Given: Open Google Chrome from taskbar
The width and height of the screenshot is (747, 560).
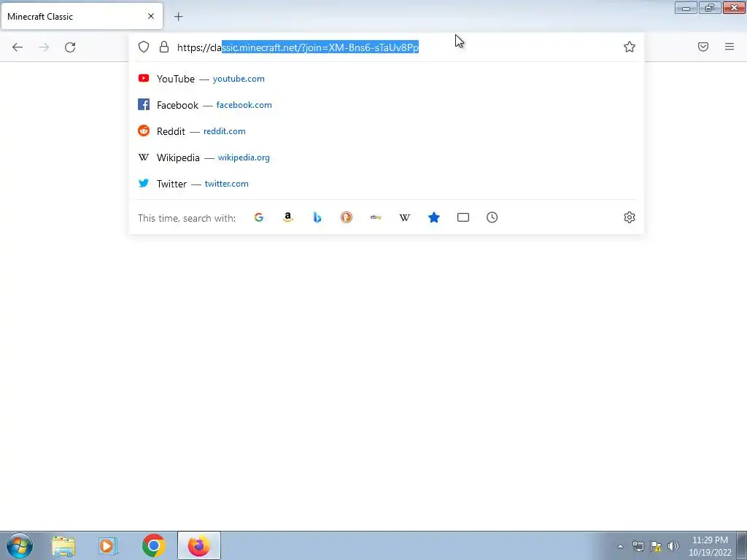Looking at the screenshot, I should (153, 546).
